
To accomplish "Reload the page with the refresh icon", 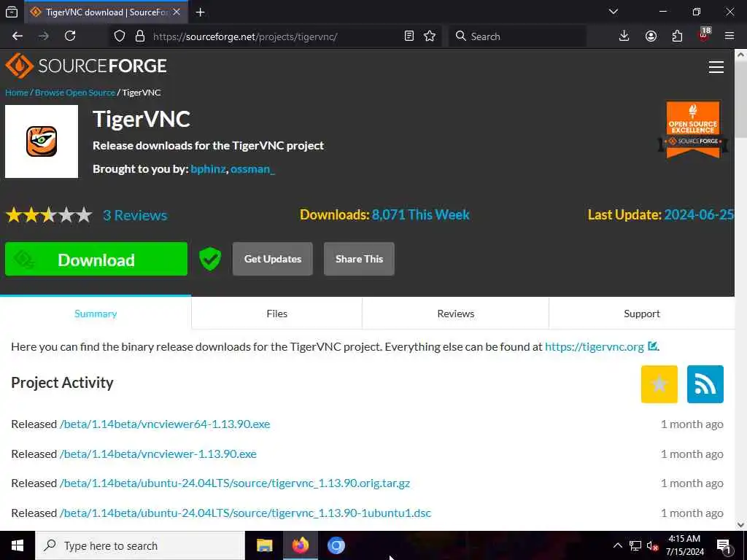I will [x=70, y=36].
